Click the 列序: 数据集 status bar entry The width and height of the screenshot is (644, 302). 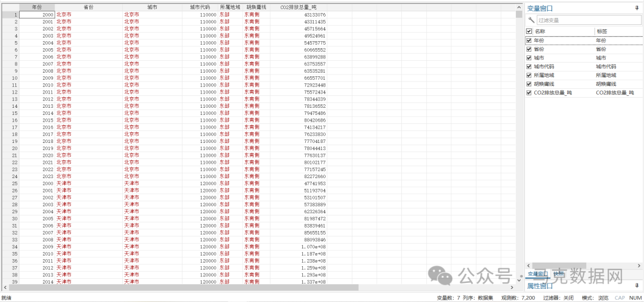[x=478, y=297]
